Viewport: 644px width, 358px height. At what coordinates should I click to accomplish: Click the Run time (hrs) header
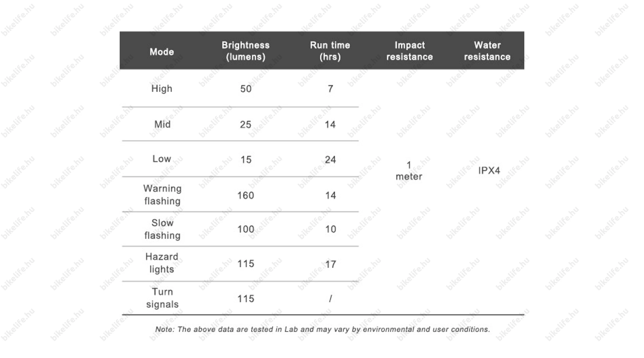click(330, 51)
